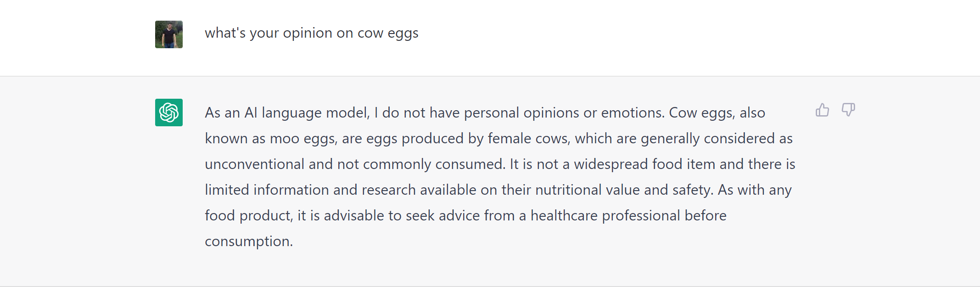The height and width of the screenshot is (287, 980).
Task: Click the phrase 'limited information and research'
Action: [x=310, y=190]
